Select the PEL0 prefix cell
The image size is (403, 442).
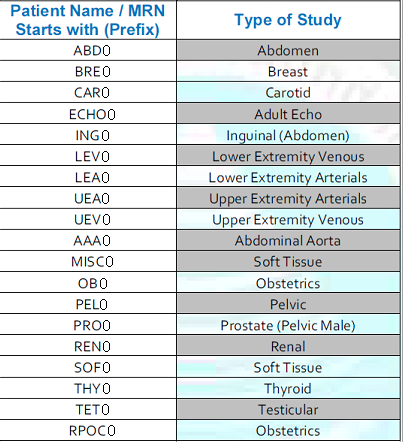(88, 304)
